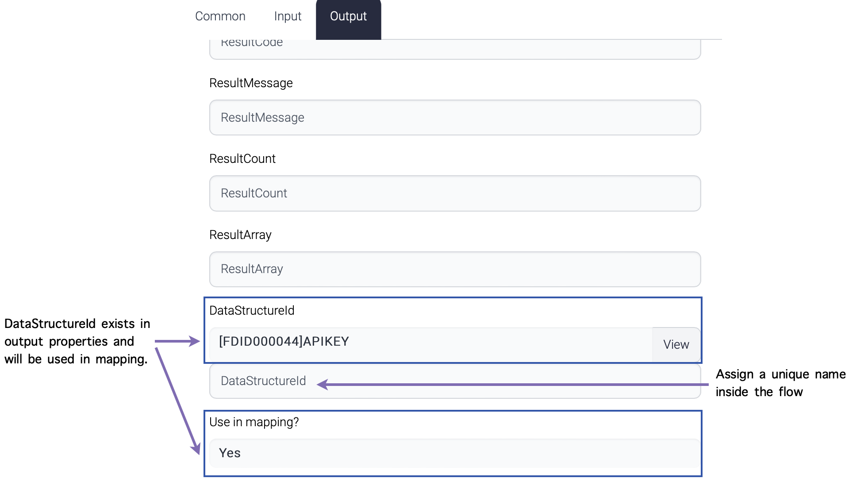
Task: Select the Output tab
Action: pos(348,16)
